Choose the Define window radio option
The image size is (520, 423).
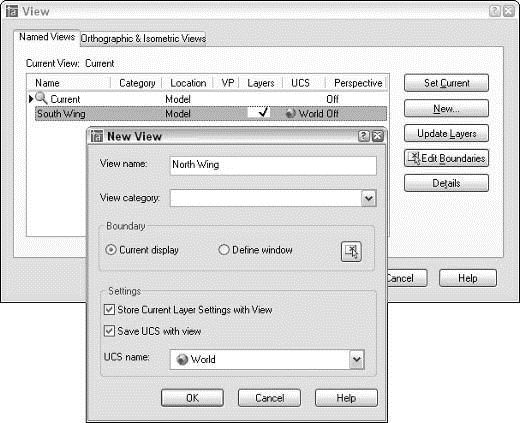coord(224,250)
